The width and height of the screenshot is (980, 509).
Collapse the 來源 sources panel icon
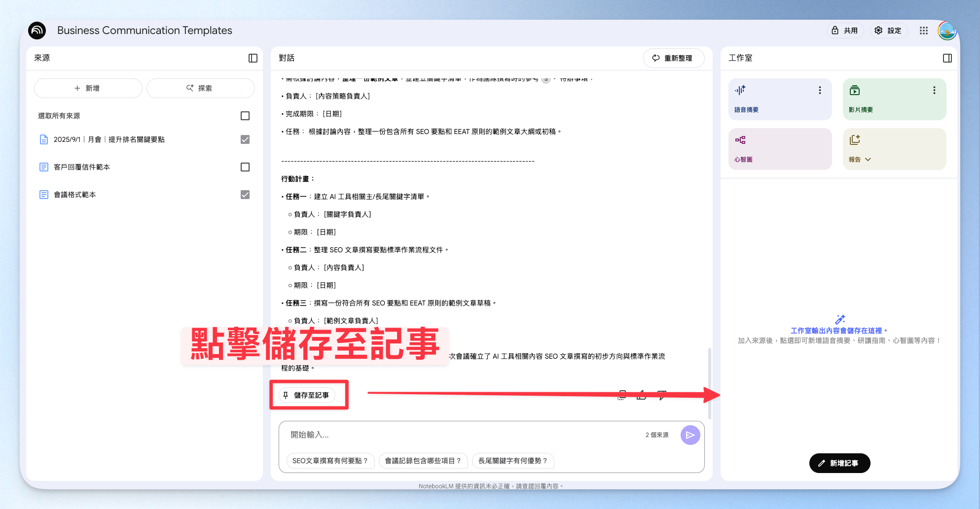point(253,58)
